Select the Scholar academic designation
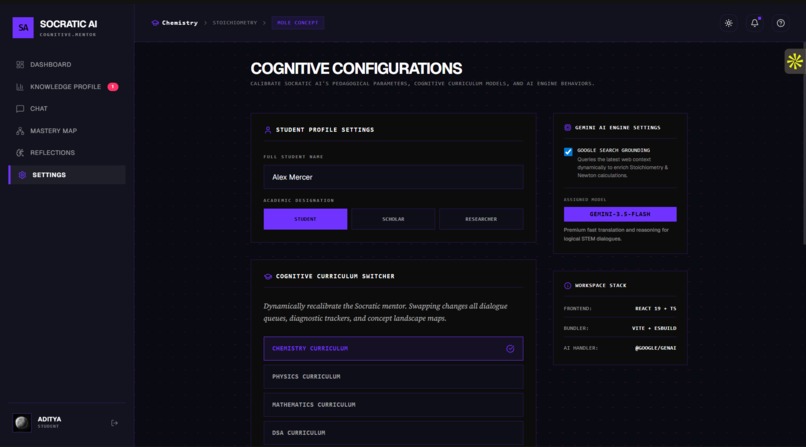Image resolution: width=806 pixels, height=447 pixels. point(393,219)
